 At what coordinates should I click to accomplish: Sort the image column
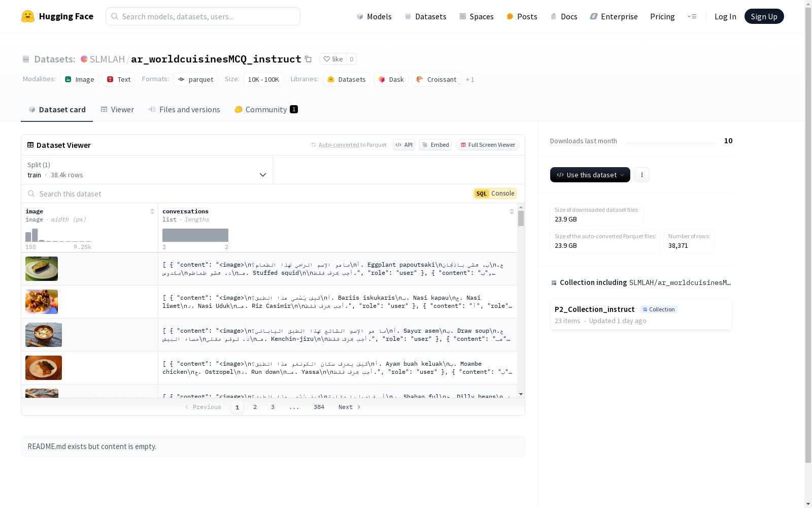152,211
